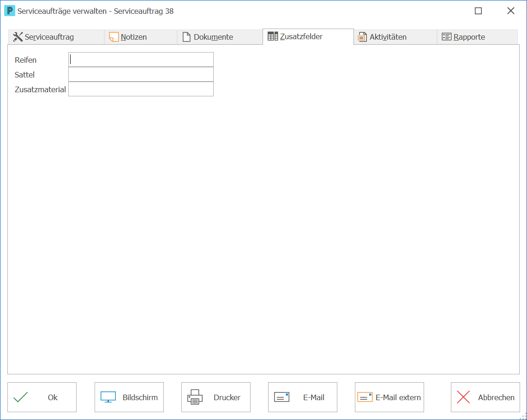Click the E-Mail button
Viewport: 527px width, 420px height.
pos(302,397)
